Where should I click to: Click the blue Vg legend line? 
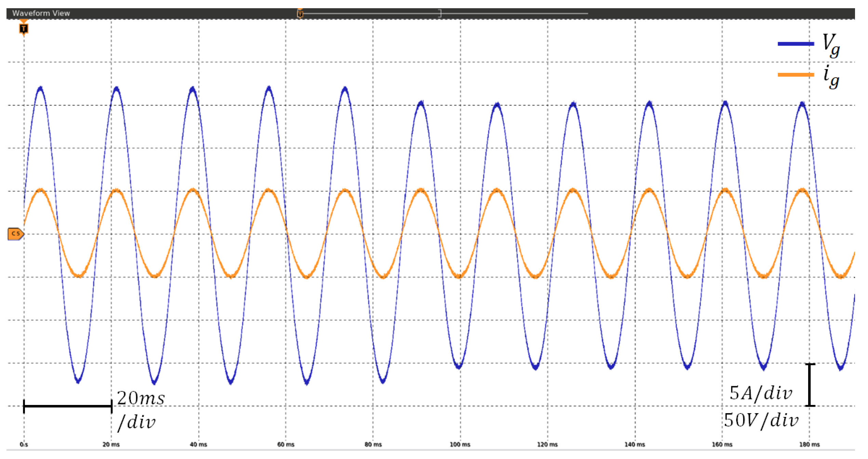click(x=796, y=44)
